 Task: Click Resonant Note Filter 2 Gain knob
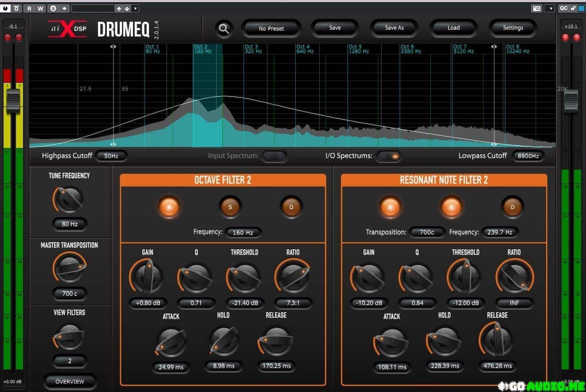[x=368, y=278]
